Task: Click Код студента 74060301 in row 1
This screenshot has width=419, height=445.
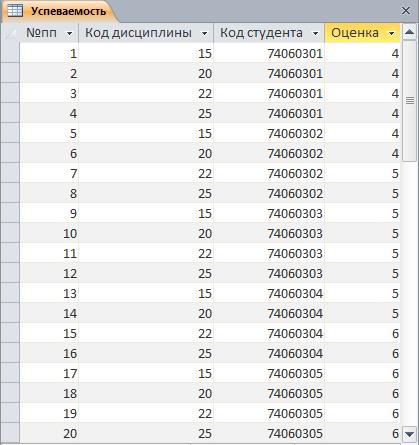Action: pos(269,53)
